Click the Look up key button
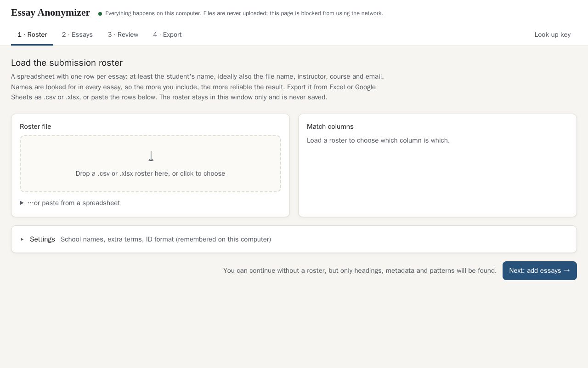This screenshot has height=368, width=588. pos(552,35)
